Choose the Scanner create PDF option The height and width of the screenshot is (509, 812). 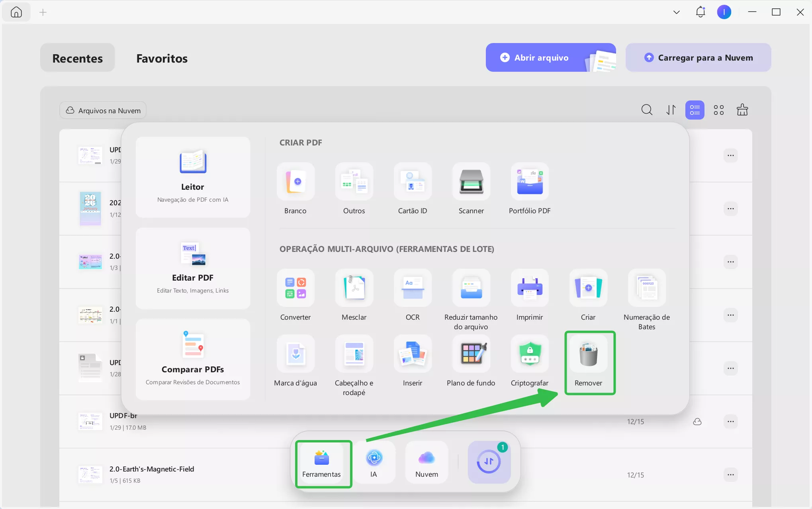[471, 182]
